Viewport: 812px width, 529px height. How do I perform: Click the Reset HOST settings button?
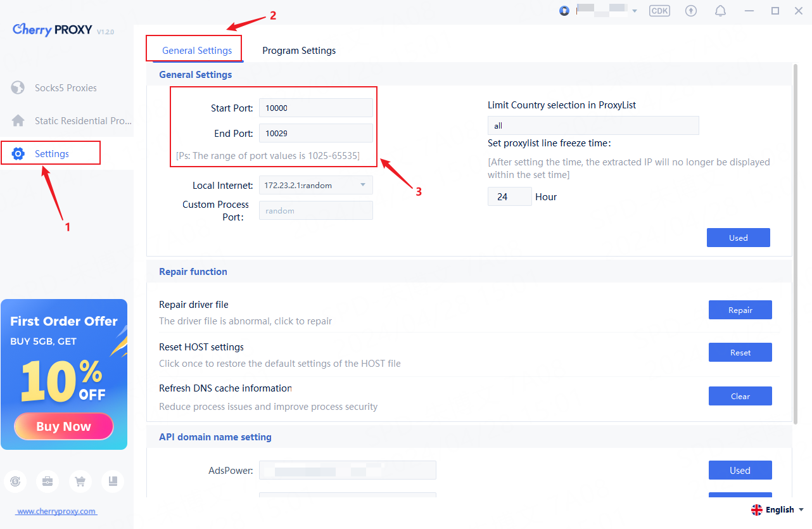(740, 352)
